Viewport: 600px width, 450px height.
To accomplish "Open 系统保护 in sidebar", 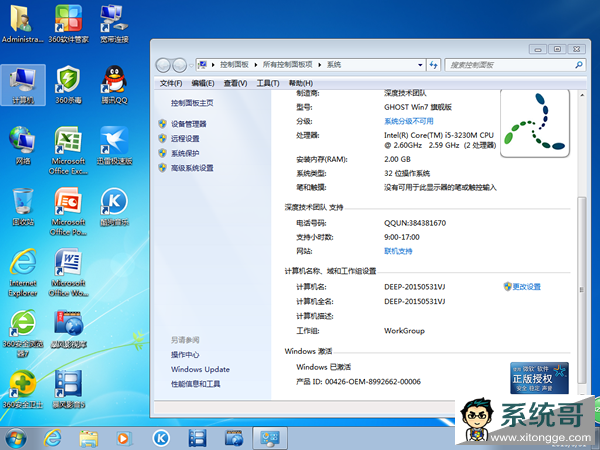I will (185, 153).
